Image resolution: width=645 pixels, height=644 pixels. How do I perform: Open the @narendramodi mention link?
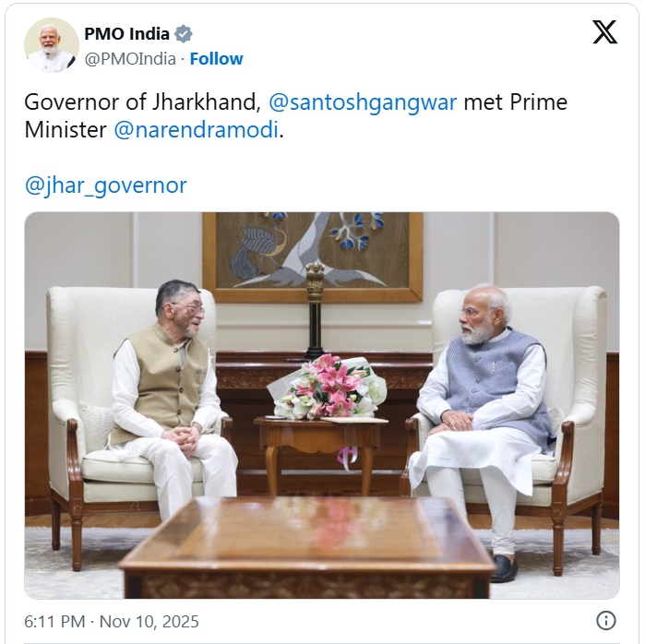(196, 129)
